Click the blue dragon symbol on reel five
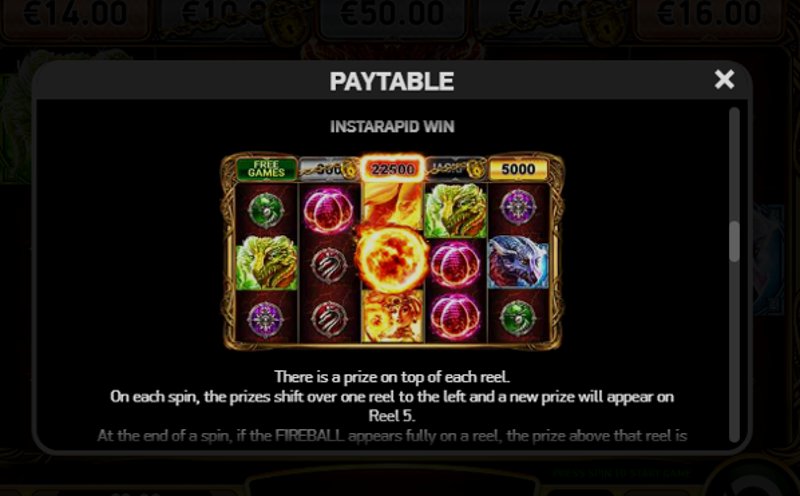 [x=518, y=262]
